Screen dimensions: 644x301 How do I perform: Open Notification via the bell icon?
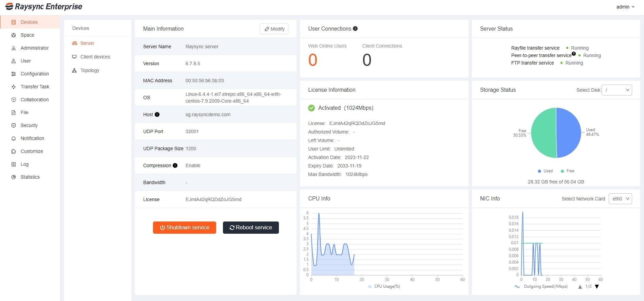click(14, 138)
